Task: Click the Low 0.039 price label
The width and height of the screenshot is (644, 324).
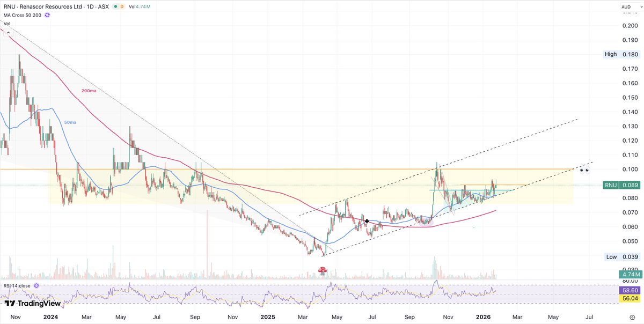Action: [x=622, y=257]
